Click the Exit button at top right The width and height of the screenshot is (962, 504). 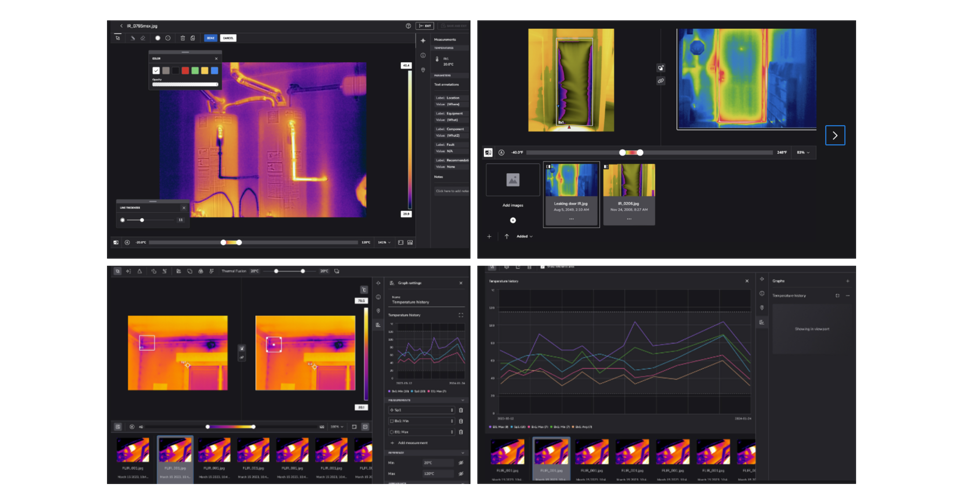click(x=426, y=26)
